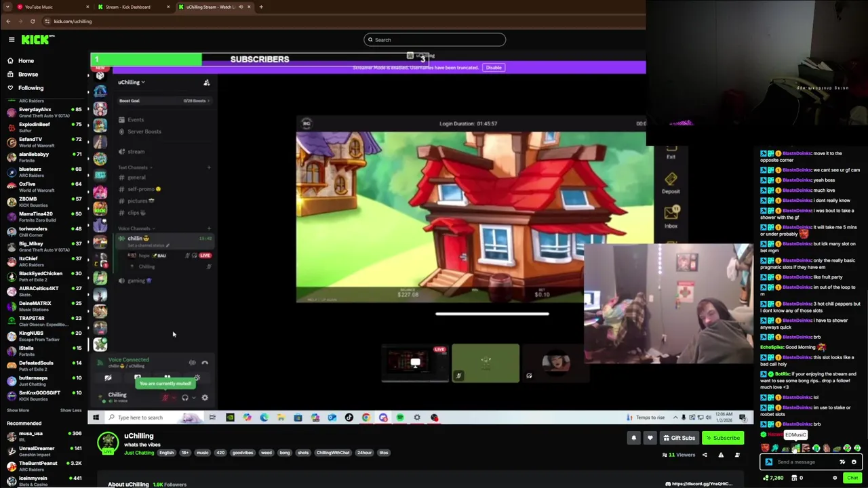Open chat settings gear icon

(x=835, y=478)
